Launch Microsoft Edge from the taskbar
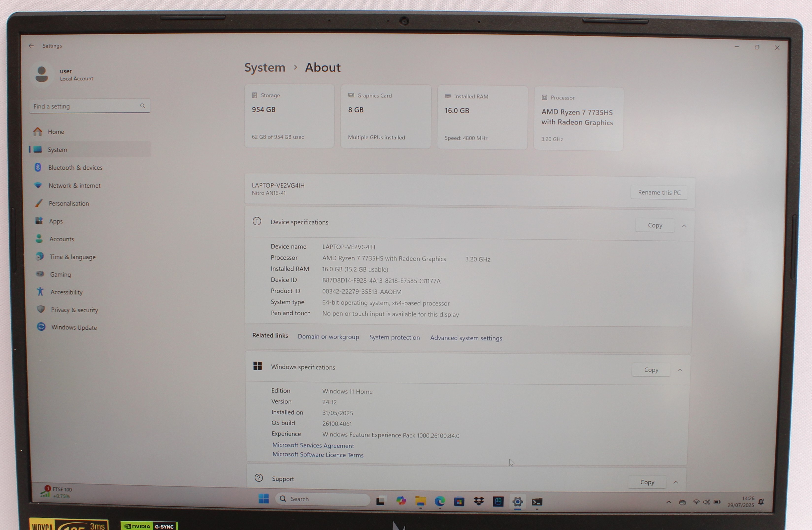This screenshot has height=530, width=812. [440, 501]
